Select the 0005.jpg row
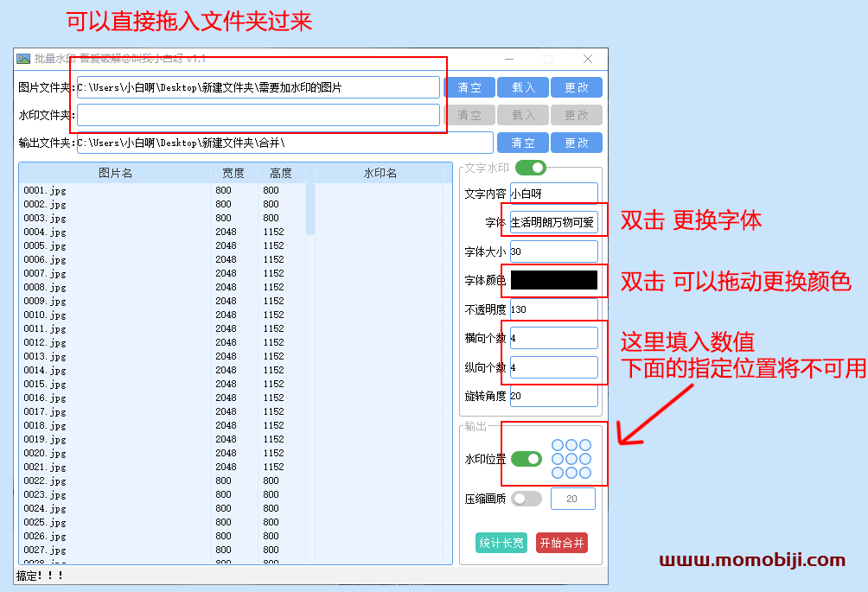Viewport: 868px width, 592px height. [x=163, y=245]
